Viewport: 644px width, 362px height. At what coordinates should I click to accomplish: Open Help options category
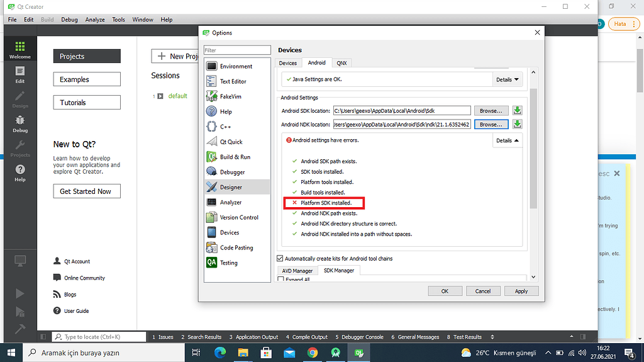coord(237,111)
